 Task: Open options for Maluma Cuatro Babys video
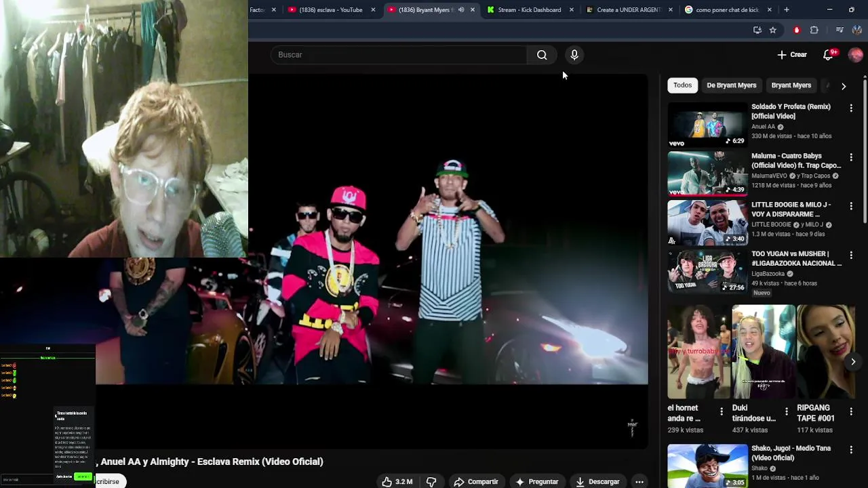(851, 157)
